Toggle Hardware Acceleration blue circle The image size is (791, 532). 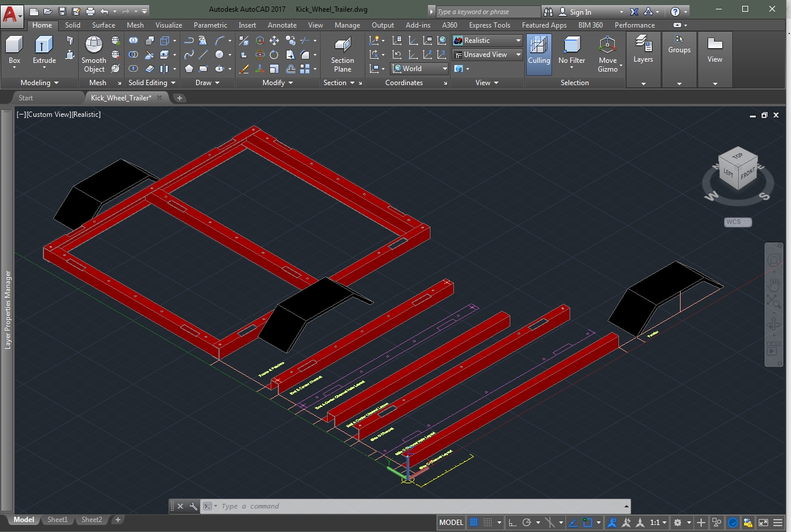click(733, 522)
